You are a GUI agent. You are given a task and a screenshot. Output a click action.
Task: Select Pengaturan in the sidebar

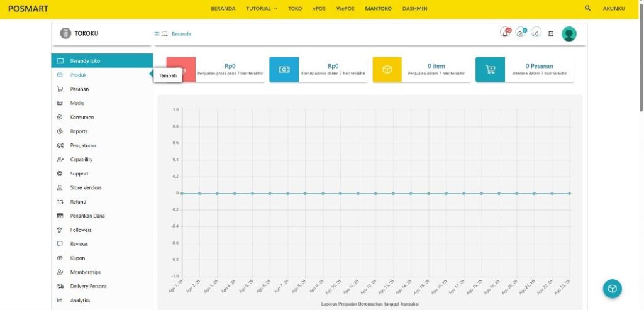coord(82,145)
